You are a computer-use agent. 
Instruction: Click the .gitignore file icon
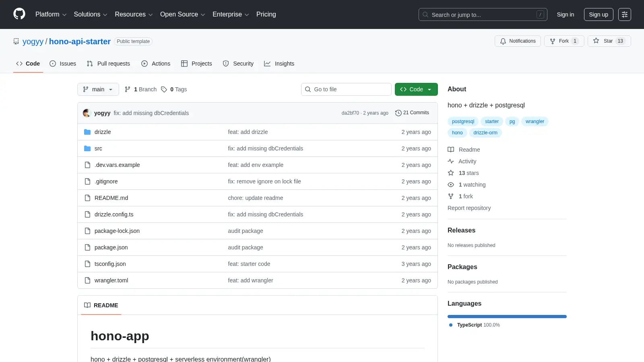tap(87, 181)
